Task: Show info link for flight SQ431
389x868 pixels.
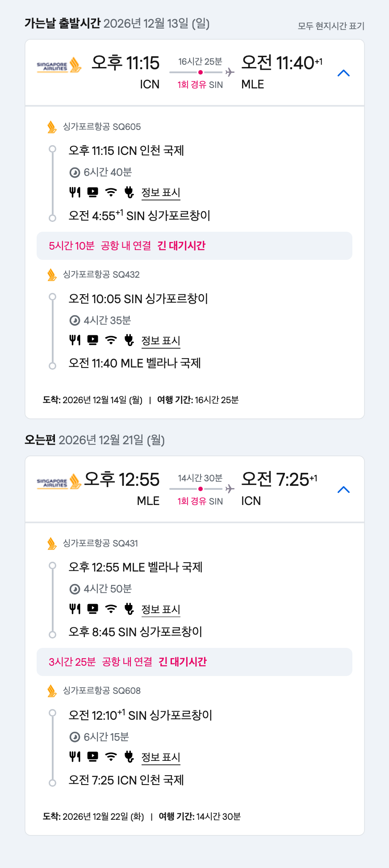Action: (x=161, y=609)
